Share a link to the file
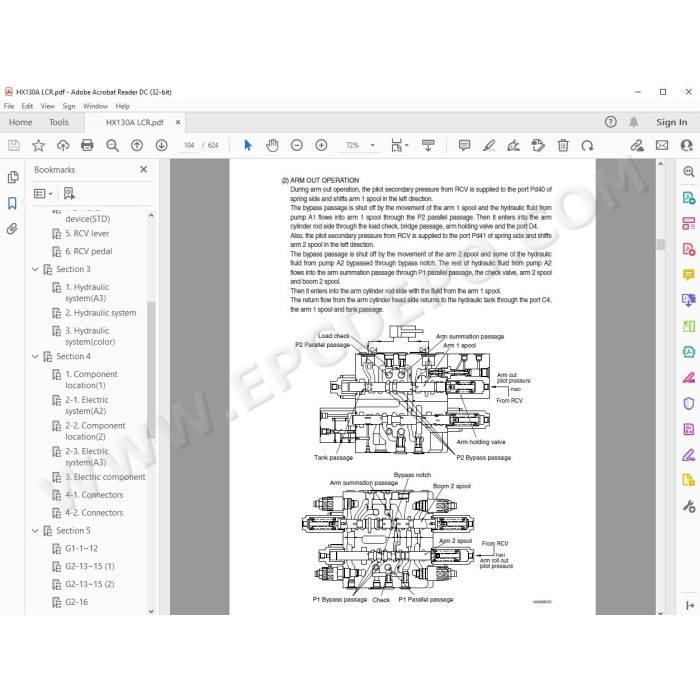The height and width of the screenshot is (700, 700). (x=637, y=145)
